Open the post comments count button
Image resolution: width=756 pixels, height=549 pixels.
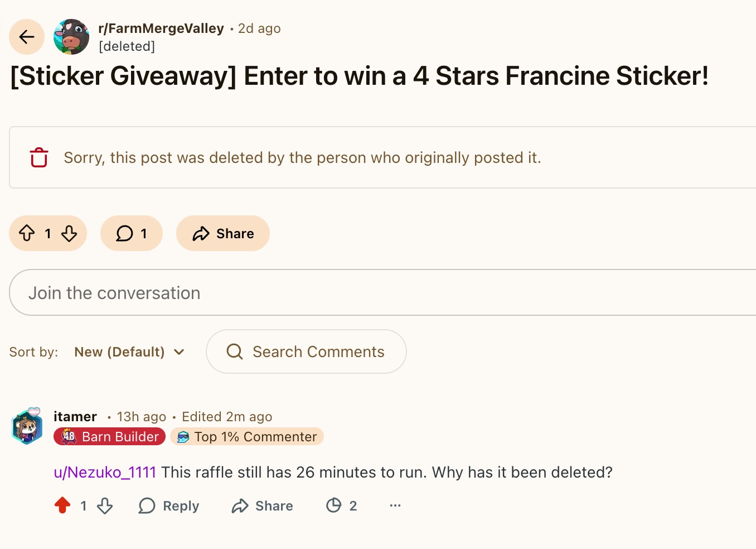tap(132, 233)
